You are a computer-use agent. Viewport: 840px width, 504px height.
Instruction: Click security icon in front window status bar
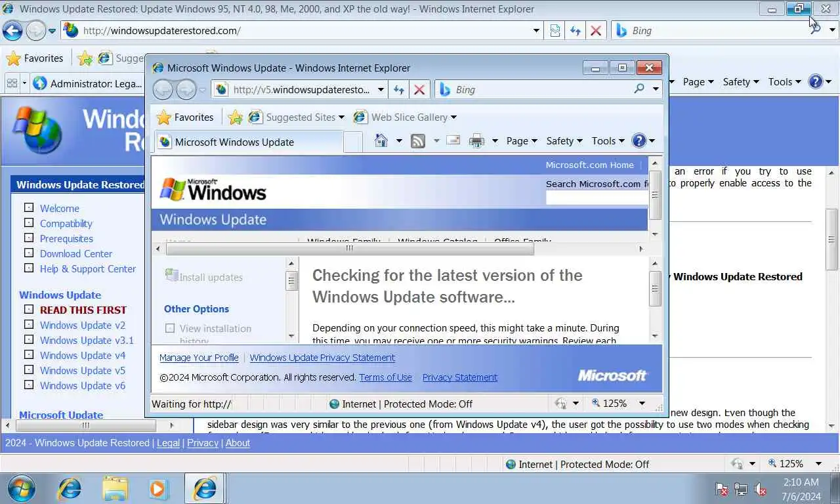pos(560,404)
